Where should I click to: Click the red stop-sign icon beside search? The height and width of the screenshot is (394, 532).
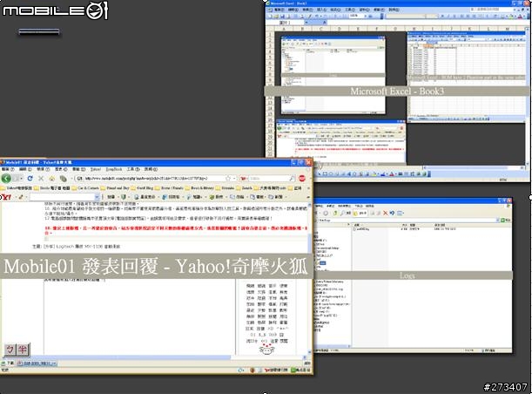(302, 178)
